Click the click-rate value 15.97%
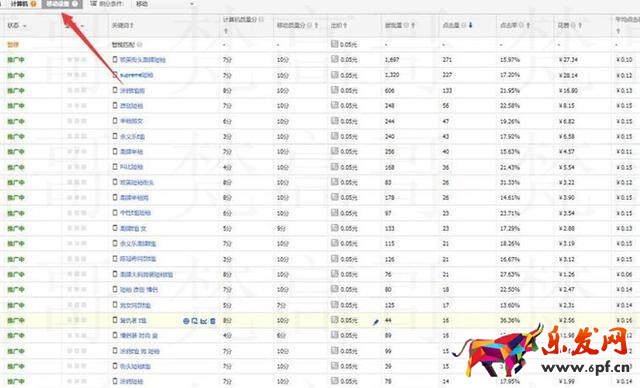This screenshot has height=388, width=640. (x=510, y=60)
